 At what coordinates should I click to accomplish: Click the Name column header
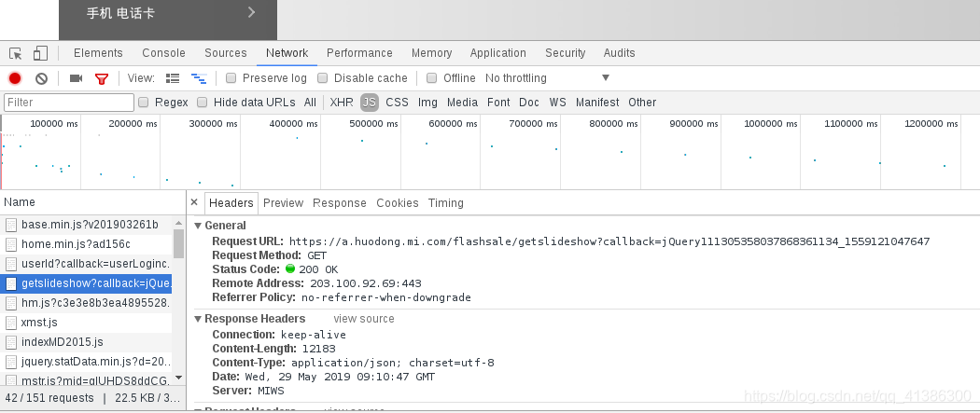tap(92, 202)
